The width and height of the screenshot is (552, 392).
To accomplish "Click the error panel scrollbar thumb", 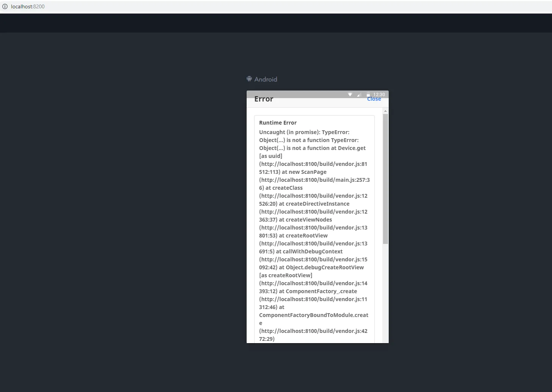I will [x=385, y=179].
